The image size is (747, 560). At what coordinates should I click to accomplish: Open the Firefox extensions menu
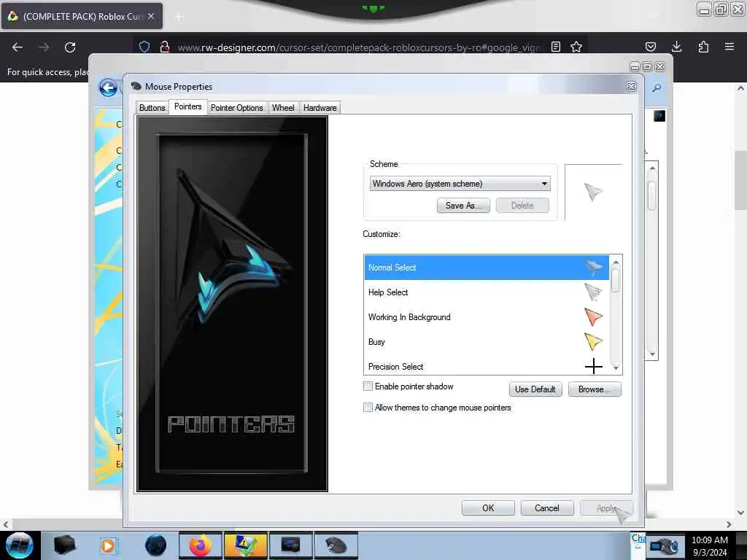click(x=703, y=47)
